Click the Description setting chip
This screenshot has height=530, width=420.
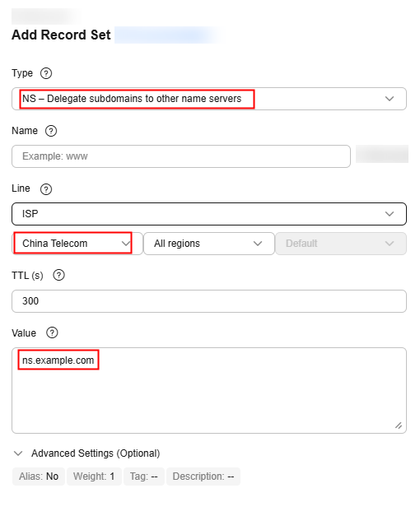pos(203,477)
